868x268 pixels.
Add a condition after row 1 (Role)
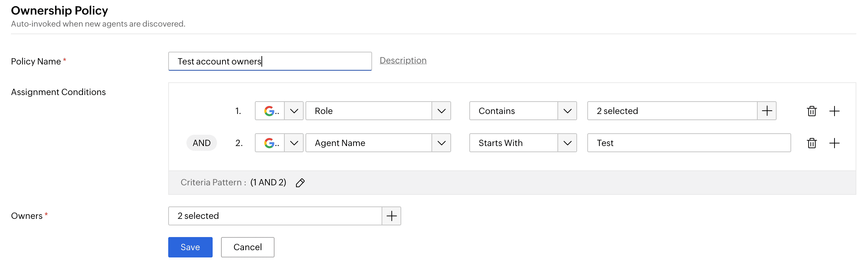[x=835, y=111]
